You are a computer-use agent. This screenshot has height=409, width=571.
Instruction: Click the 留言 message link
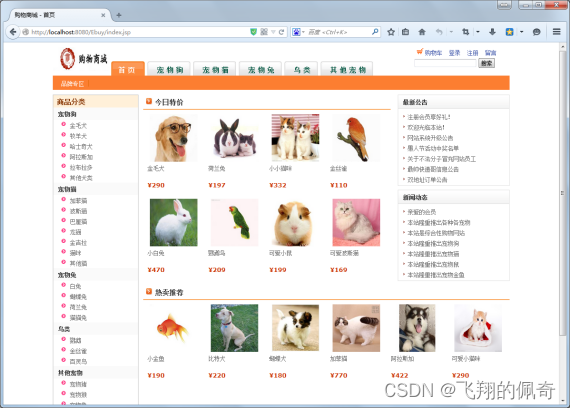click(x=490, y=53)
